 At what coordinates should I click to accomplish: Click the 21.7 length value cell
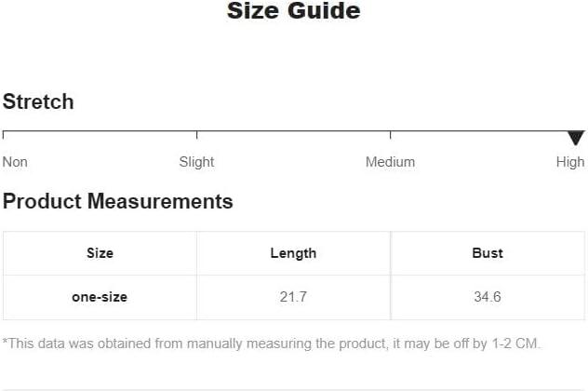tap(293, 297)
